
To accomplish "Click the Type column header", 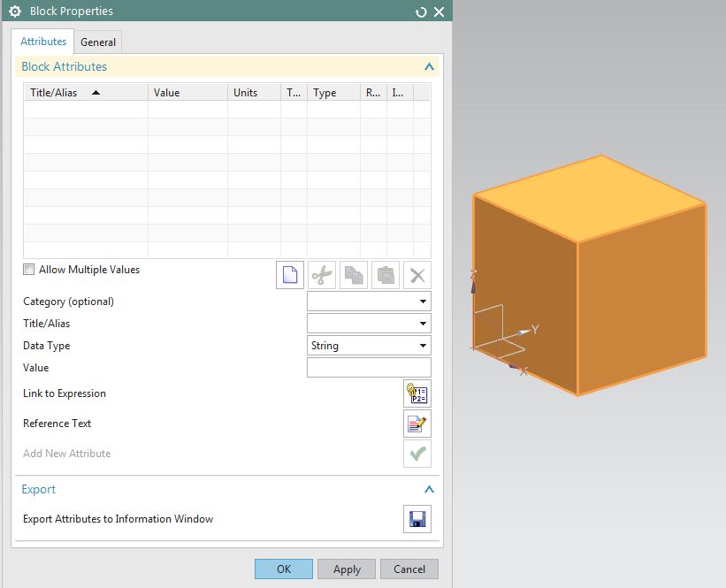I will coord(334,93).
